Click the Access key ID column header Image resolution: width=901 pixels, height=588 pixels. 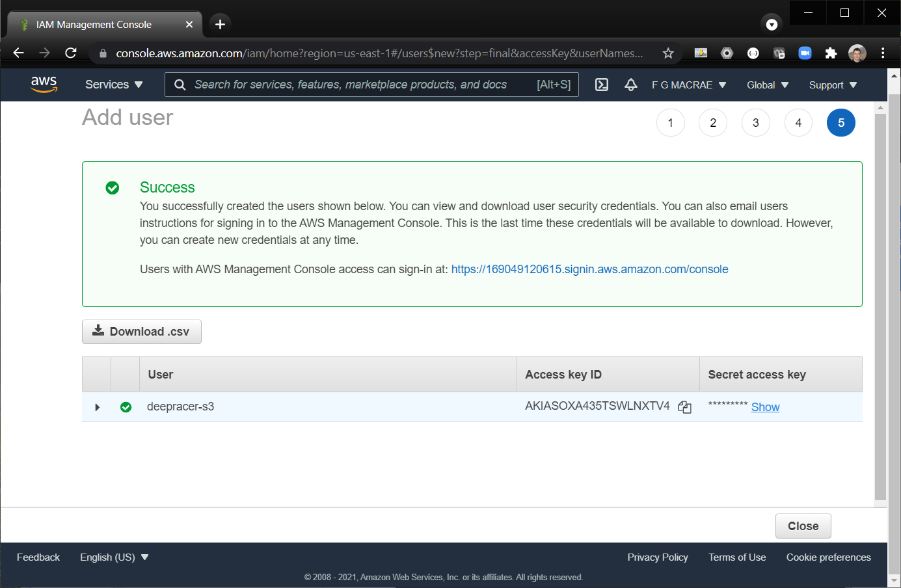608,375
